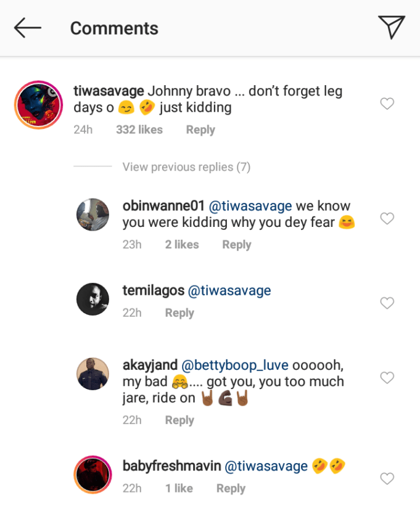Screen dimensions: 420x508
Task: Reply to tiwasavage's top comment
Action: 200,130
